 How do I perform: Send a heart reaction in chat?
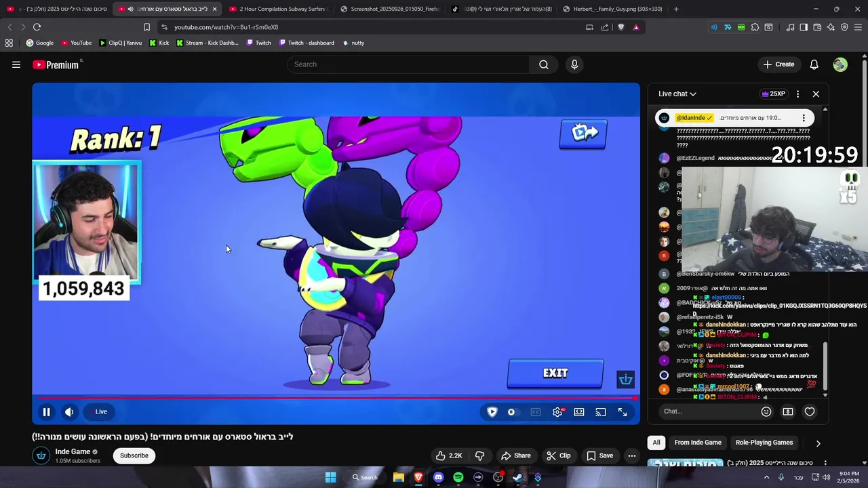tap(810, 411)
